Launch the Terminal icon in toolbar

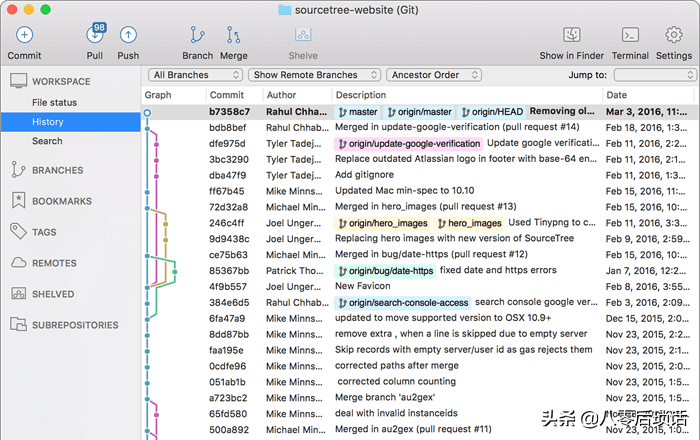tap(630, 34)
